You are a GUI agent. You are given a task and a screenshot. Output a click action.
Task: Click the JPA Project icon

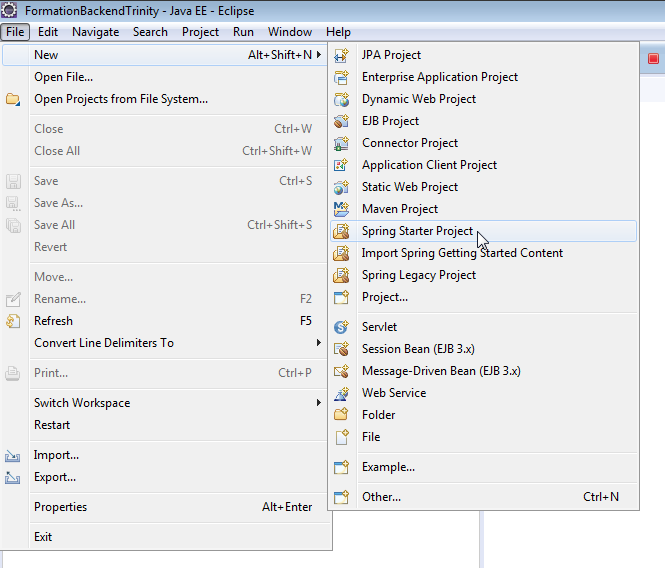pyautogui.click(x=341, y=55)
